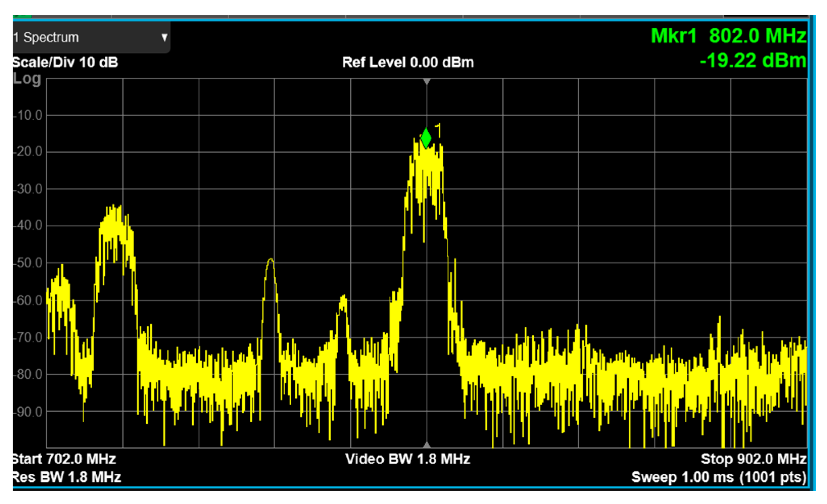Viewport: 827px width, 504px height.
Task: Click the -19.22 dBm marker amplitude readout
Action: (x=752, y=61)
